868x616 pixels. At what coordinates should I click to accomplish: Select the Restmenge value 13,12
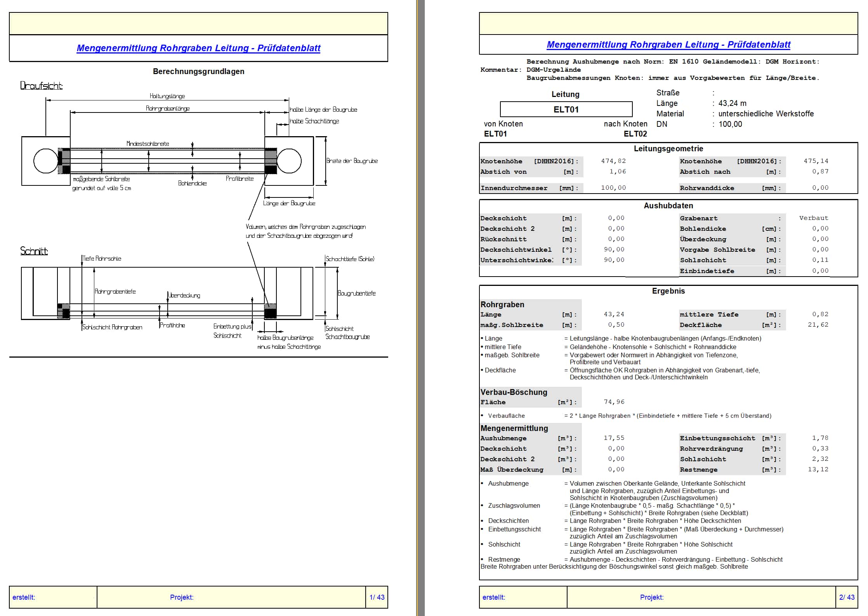818,469
